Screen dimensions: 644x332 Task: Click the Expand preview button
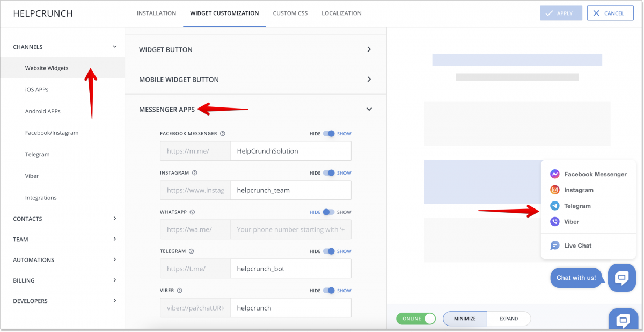[x=509, y=319]
